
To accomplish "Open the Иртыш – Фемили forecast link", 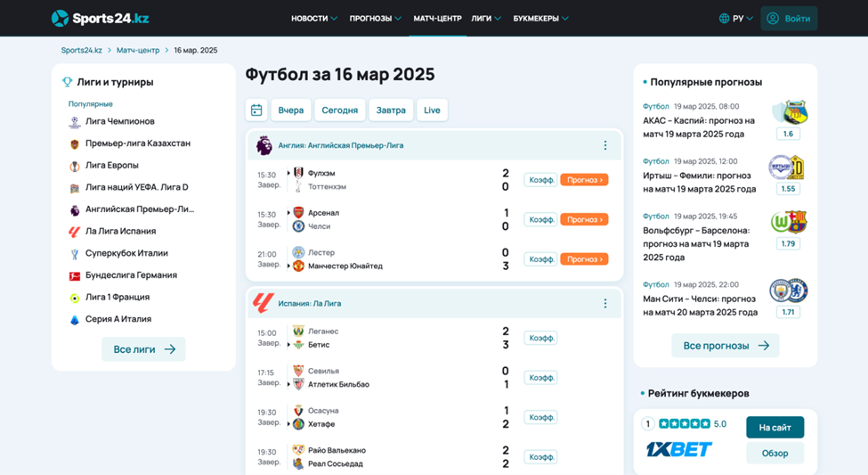I will (699, 183).
